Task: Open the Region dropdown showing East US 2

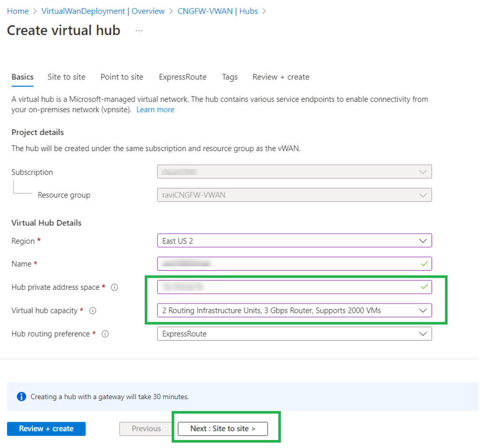Action: [x=294, y=241]
